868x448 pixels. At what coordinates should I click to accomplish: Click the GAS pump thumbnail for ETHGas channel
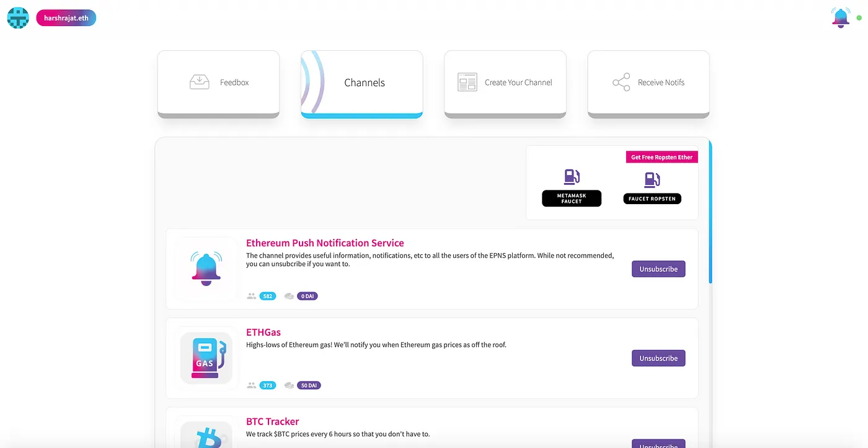tap(206, 357)
